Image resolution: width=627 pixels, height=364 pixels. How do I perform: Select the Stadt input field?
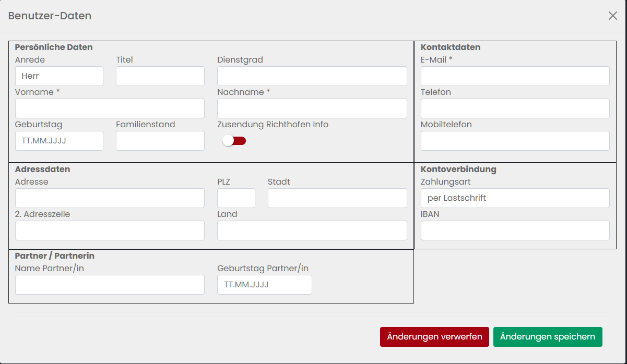(337, 198)
